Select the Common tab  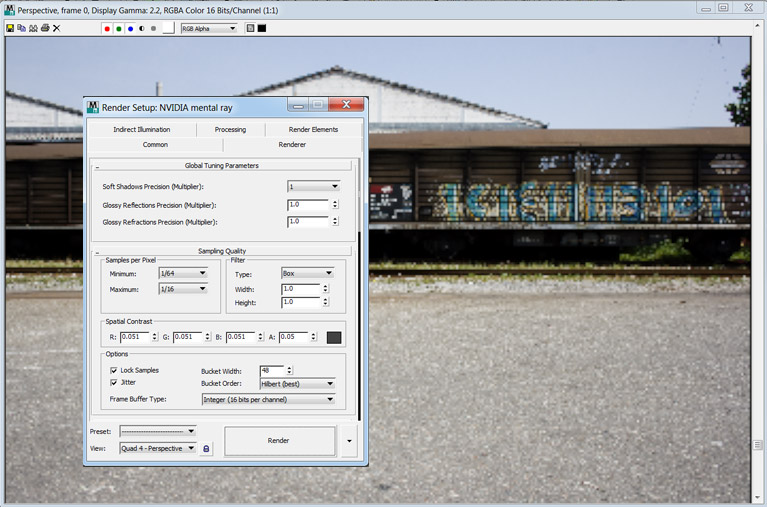point(156,145)
